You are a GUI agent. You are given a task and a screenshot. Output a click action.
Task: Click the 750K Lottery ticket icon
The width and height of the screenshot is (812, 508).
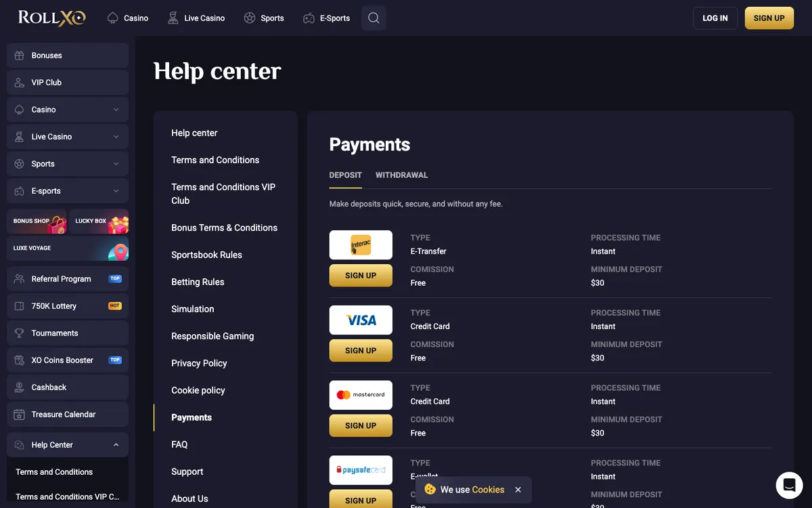(19, 306)
